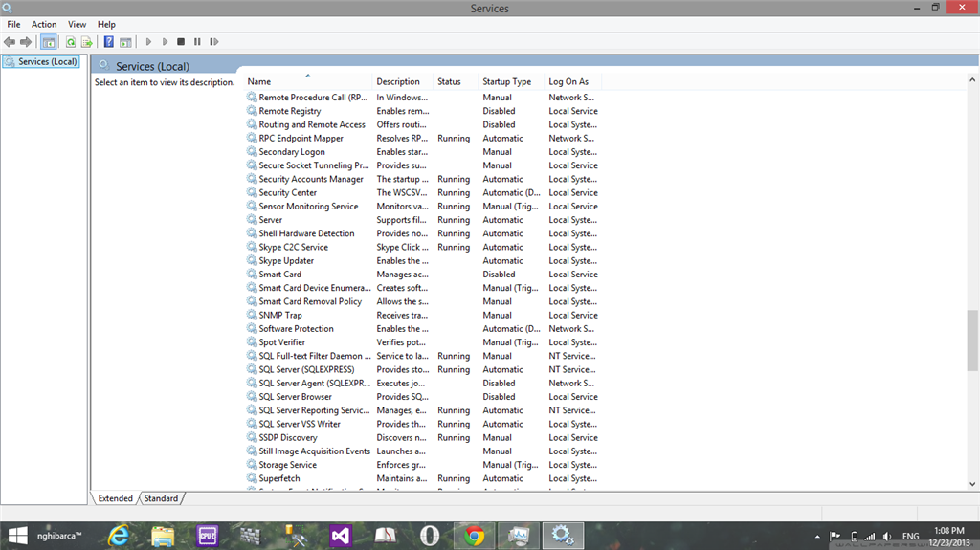Launch Internet Explorer from taskbar
Image resolution: width=980 pixels, height=550 pixels.
(x=118, y=536)
